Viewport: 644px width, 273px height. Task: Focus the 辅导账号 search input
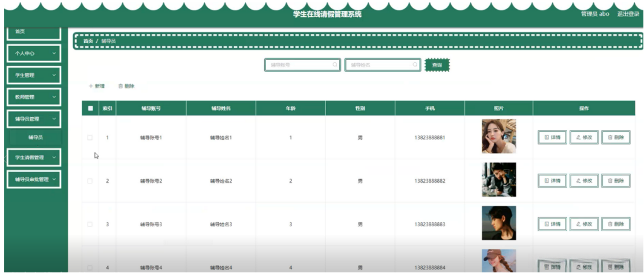point(302,65)
